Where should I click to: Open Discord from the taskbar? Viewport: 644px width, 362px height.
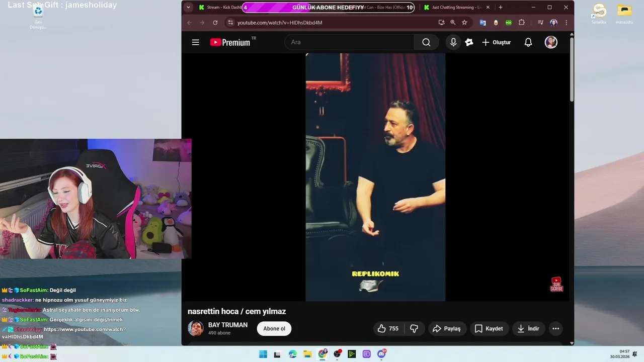point(382,354)
